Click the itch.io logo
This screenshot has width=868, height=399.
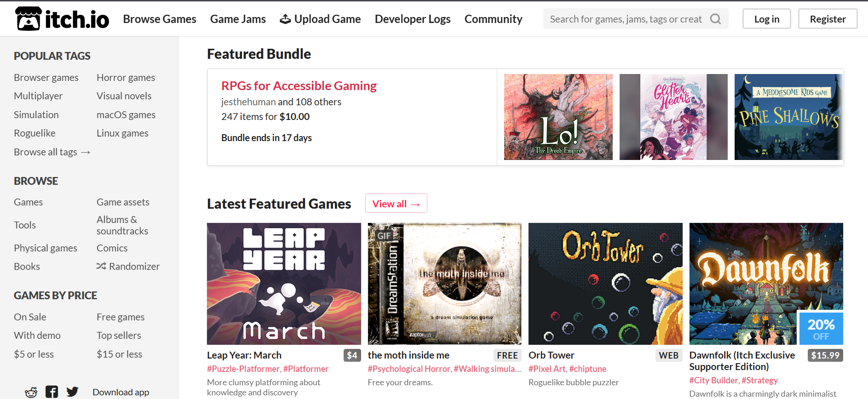pos(62,19)
